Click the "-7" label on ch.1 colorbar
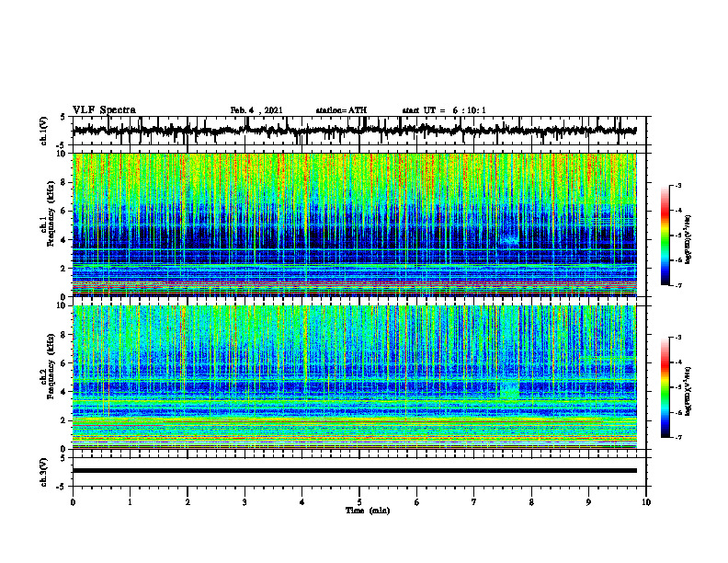Viewport: 728px width, 563px height. coord(678,285)
